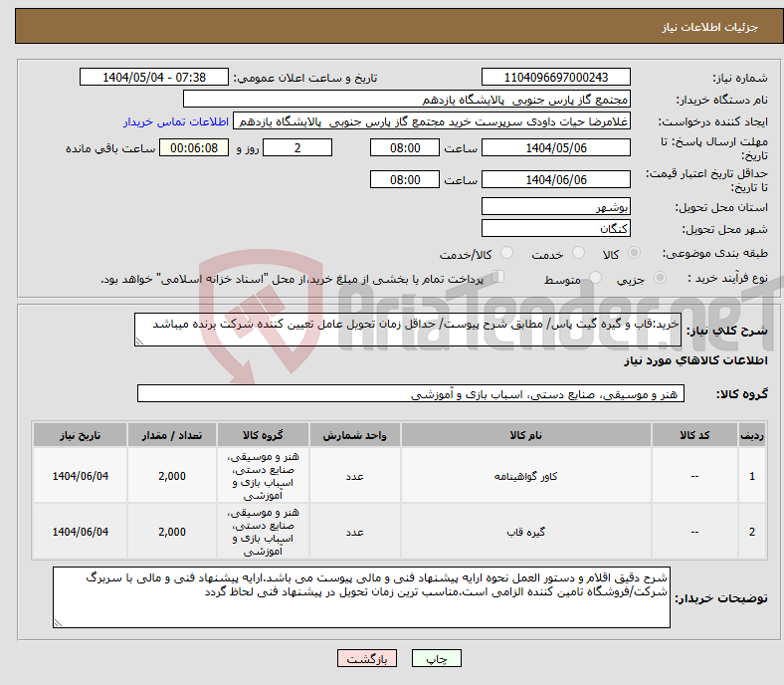Click the بازگشت (back) button
The image size is (784, 685).
coord(367,658)
